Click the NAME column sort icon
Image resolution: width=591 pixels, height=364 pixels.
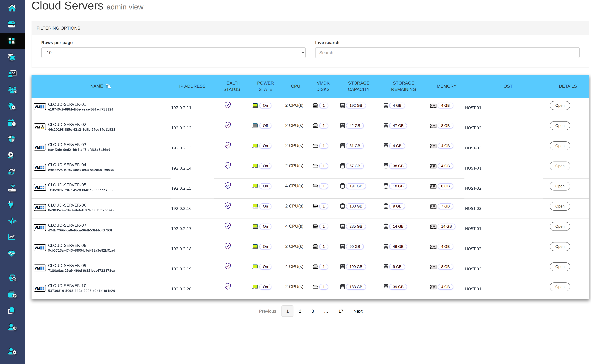tap(108, 86)
